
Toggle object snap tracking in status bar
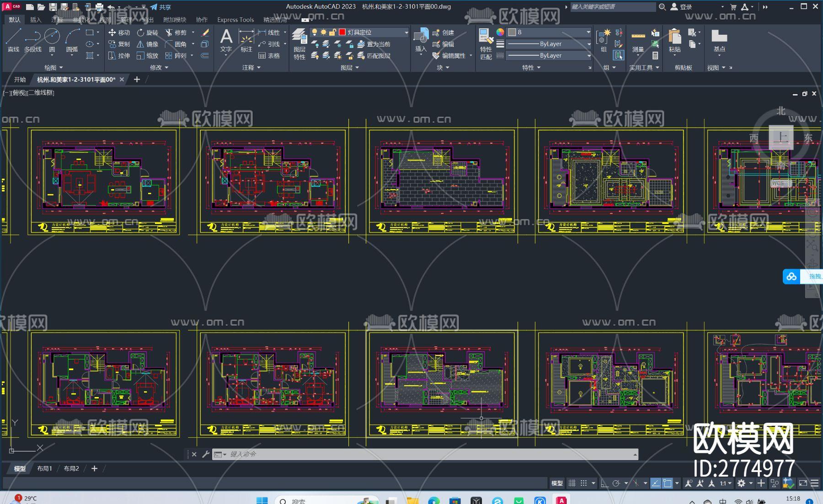pyautogui.click(x=656, y=483)
